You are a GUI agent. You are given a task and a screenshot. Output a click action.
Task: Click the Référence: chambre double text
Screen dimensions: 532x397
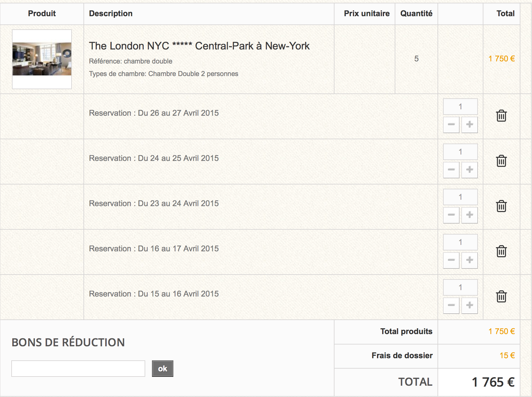tap(131, 61)
